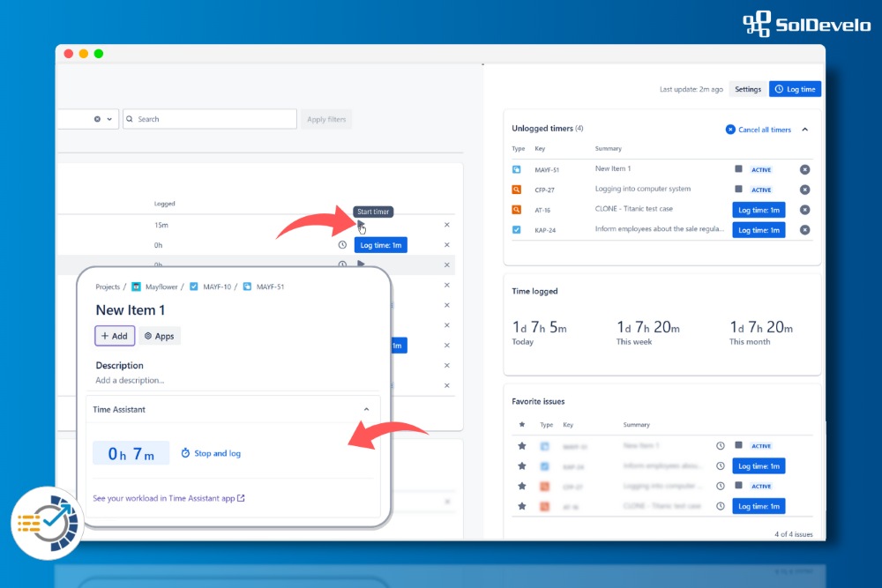The height and width of the screenshot is (588, 882).
Task: Click the Add a description field
Action: (129, 380)
